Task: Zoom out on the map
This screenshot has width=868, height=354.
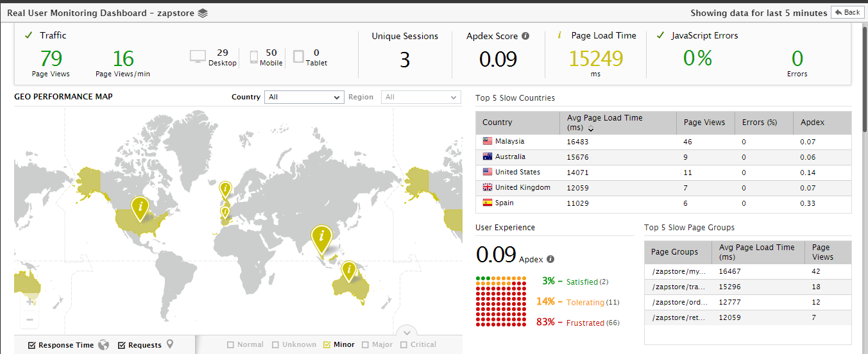Action: click(29, 319)
